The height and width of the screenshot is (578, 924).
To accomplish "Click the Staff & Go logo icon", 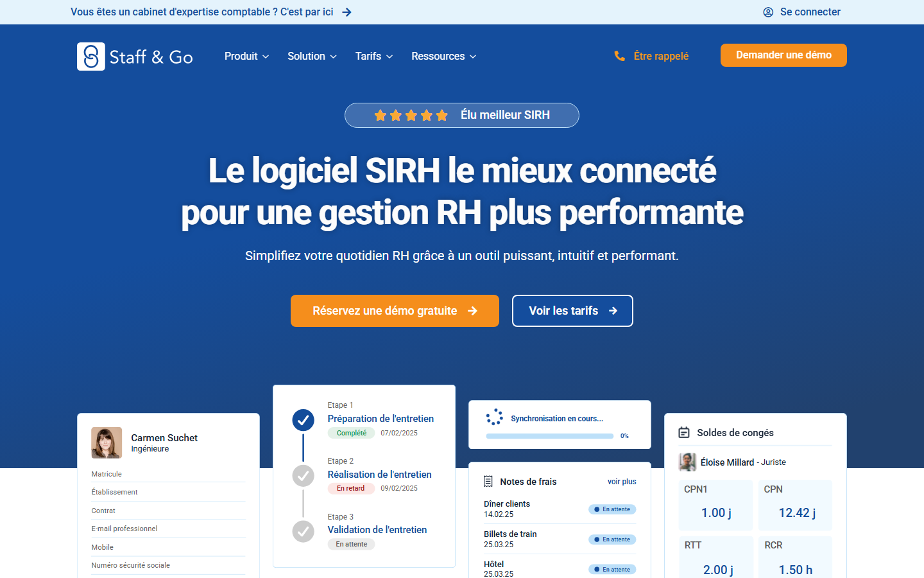I will click(91, 57).
